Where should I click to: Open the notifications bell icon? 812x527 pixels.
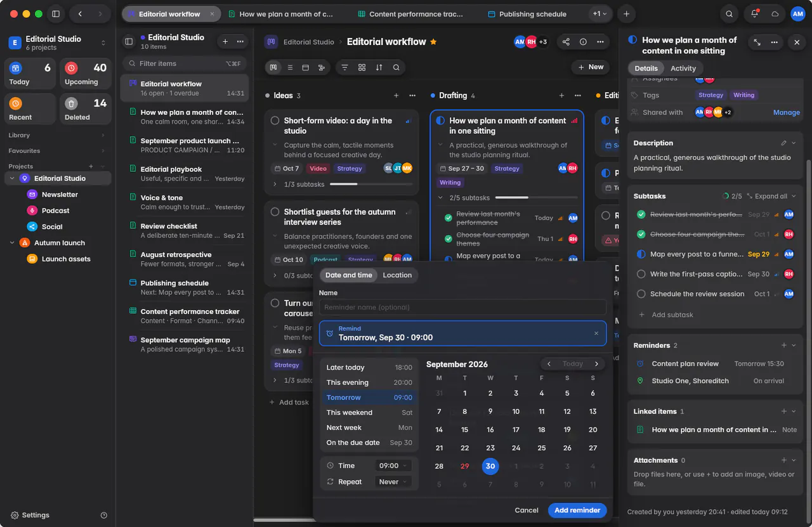(x=754, y=13)
